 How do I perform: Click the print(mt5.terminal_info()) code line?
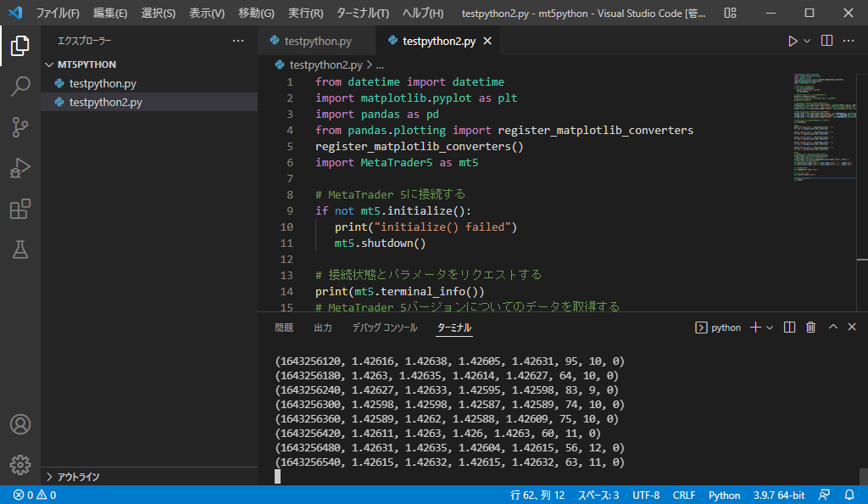point(400,291)
